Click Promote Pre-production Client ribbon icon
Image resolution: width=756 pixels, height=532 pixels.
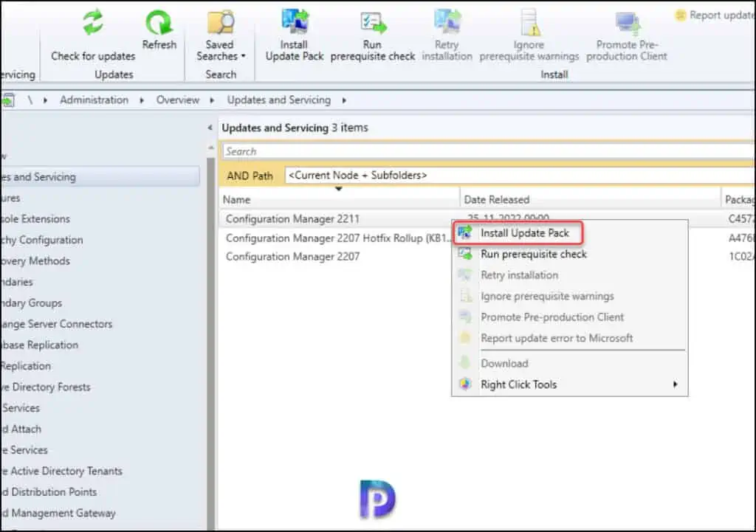click(628, 23)
